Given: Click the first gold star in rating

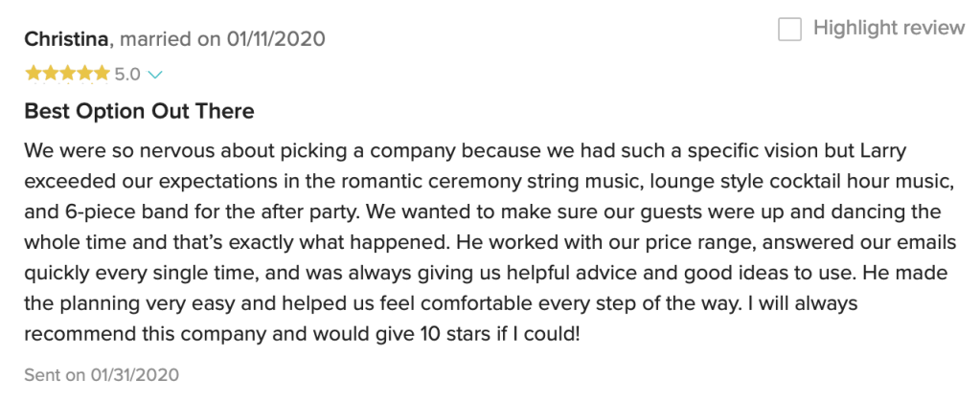Looking at the screenshot, I should (33, 73).
